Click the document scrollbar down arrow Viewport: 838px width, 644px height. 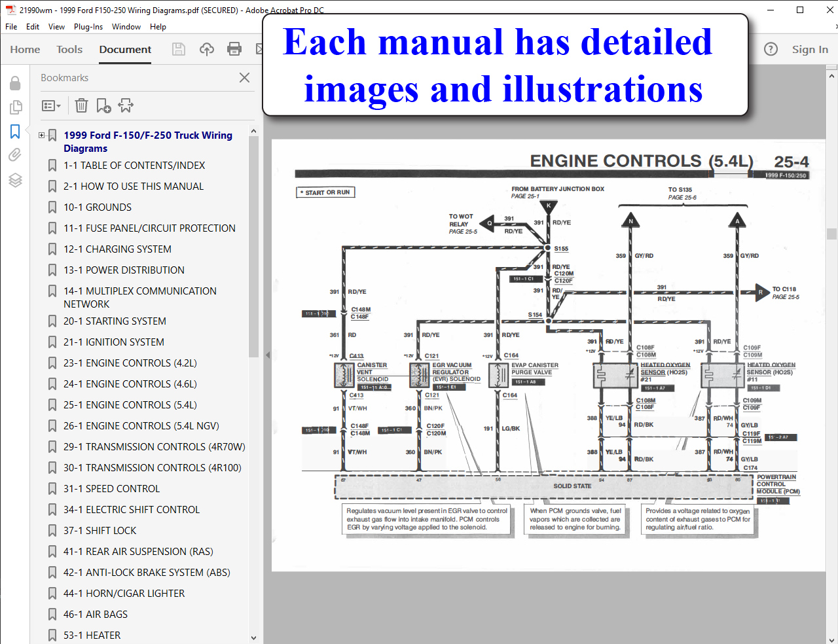(831, 639)
